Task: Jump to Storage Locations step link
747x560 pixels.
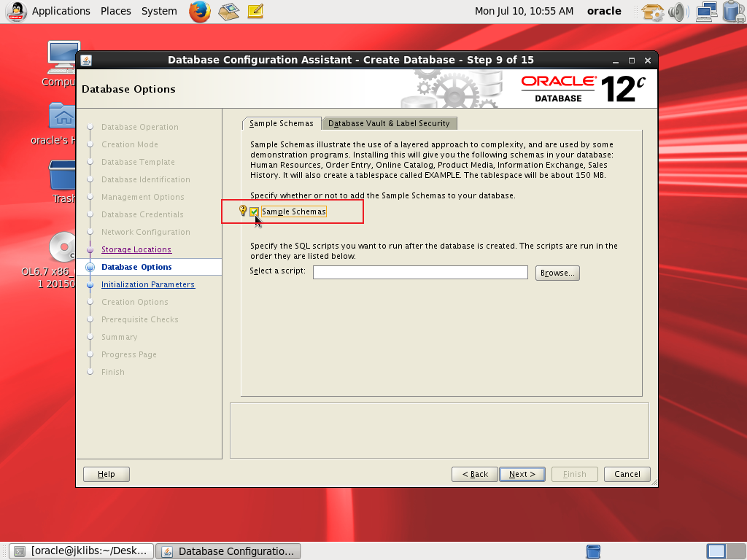Action: pos(136,249)
